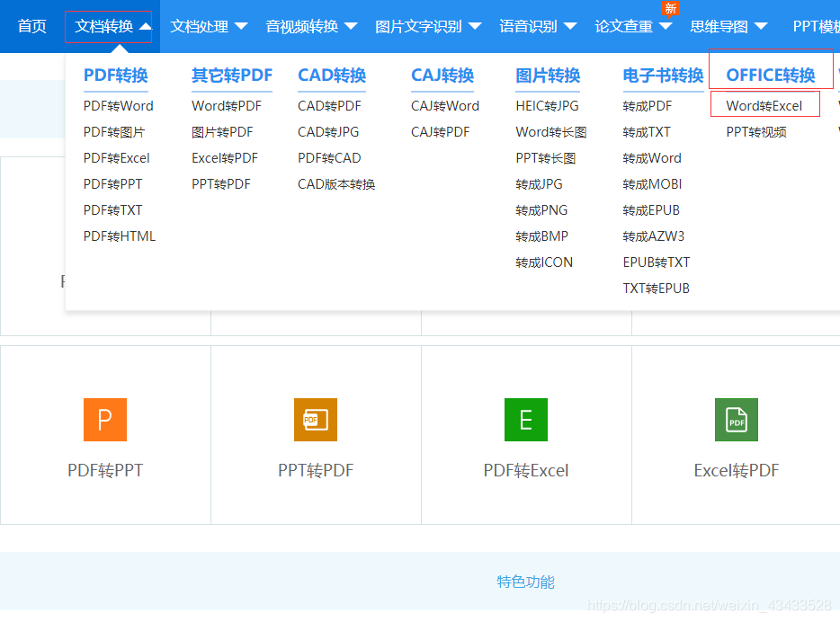Screen dimensions: 840x622
Task: Expand the 文档处理 menu
Action: pyautogui.click(x=209, y=26)
